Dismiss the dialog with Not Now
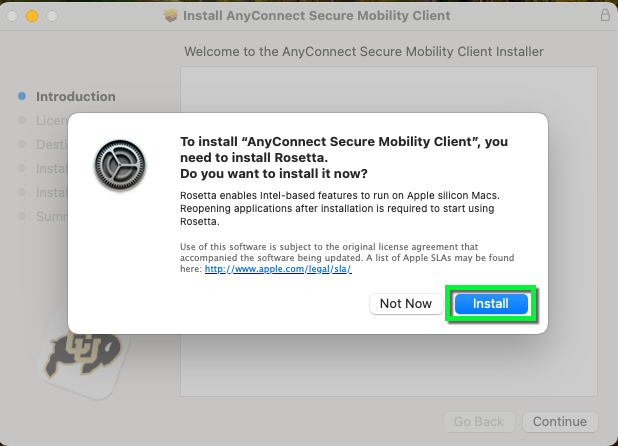Screen dimensions: 618x446 point(405,304)
